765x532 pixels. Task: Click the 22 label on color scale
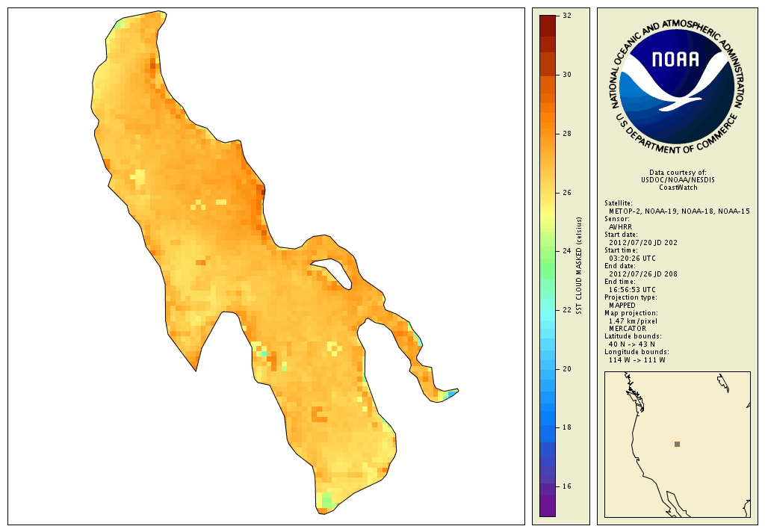tap(567, 310)
